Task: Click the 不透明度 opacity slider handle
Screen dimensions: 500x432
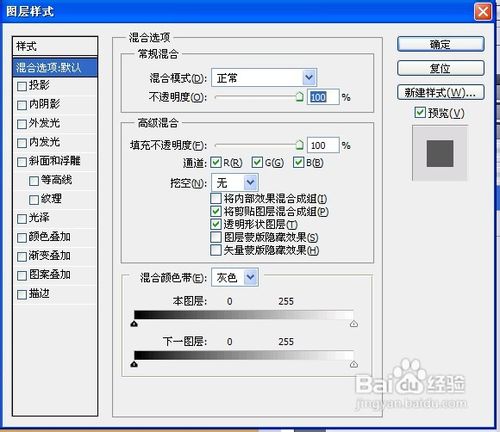Action: (x=299, y=97)
